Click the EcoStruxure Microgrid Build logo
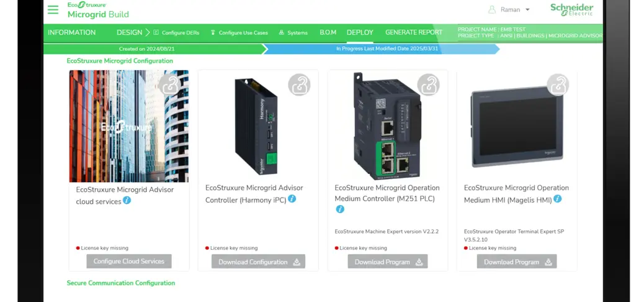Viewport: 644px width, 302px height. pyautogui.click(x=98, y=11)
